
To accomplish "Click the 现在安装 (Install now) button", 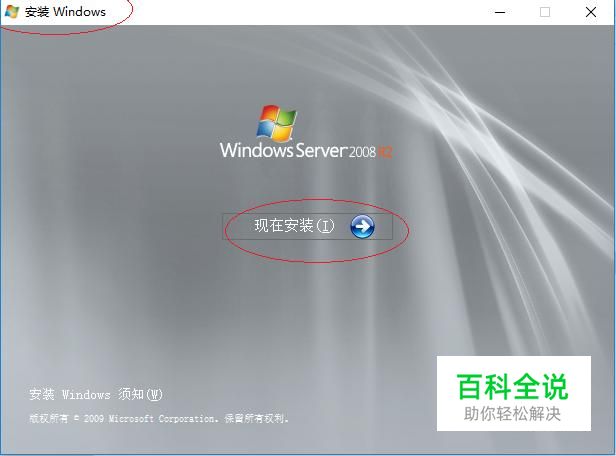I will click(307, 227).
